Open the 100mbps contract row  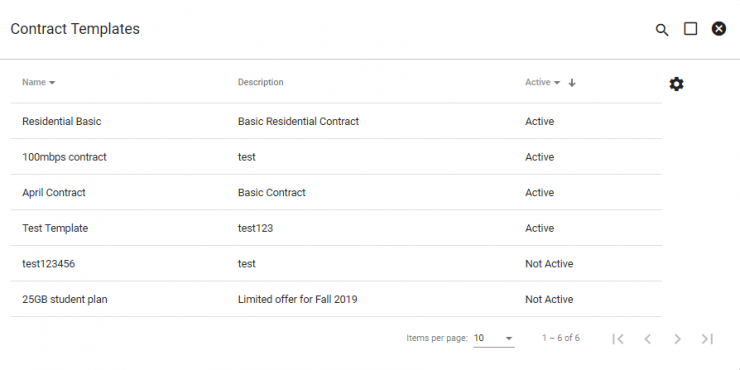click(336, 157)
